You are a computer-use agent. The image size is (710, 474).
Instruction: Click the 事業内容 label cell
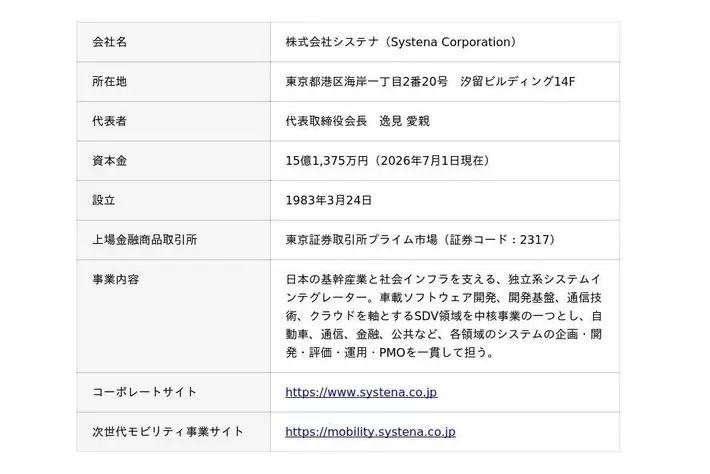click(x=174, y=316)
